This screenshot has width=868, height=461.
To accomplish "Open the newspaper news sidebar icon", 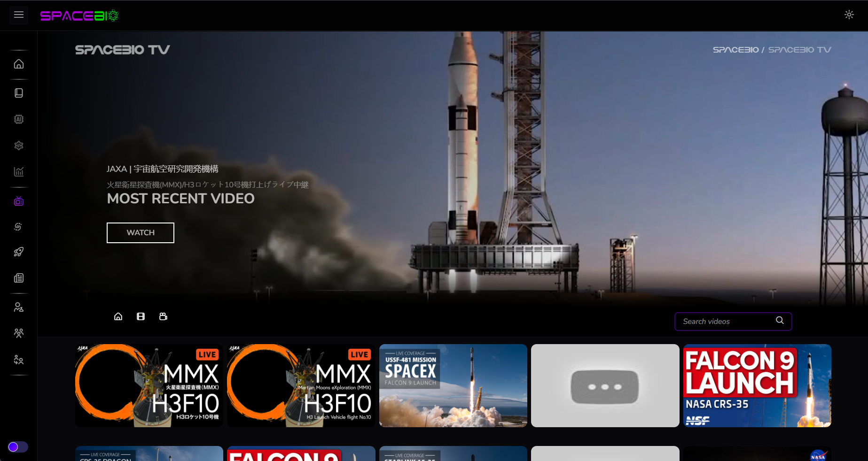I will point(19,278).
